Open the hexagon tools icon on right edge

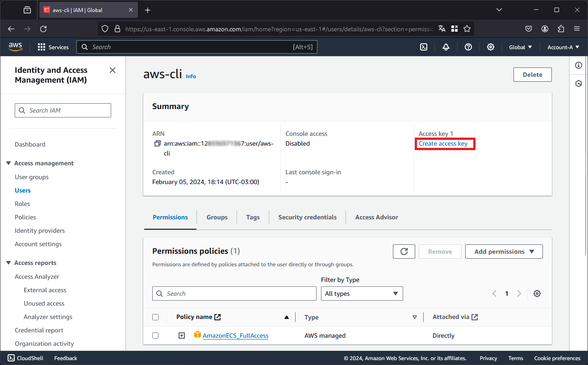[x=579, y=84]
